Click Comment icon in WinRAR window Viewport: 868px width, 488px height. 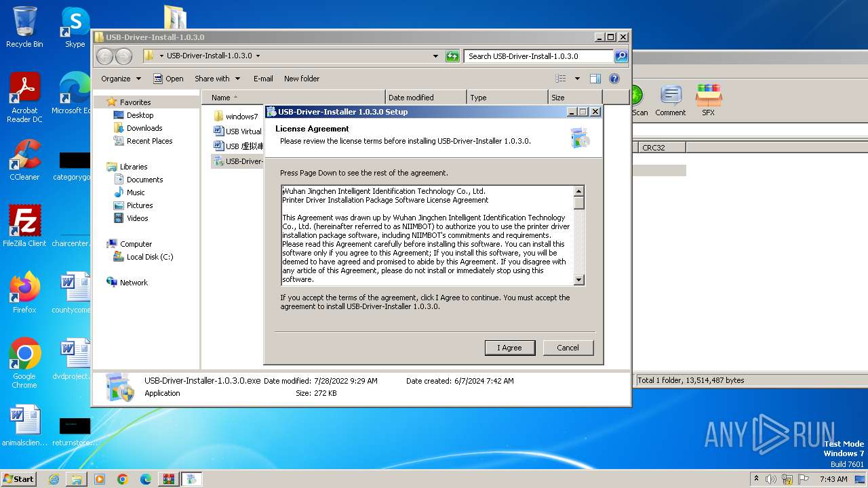tap(671, 100)
